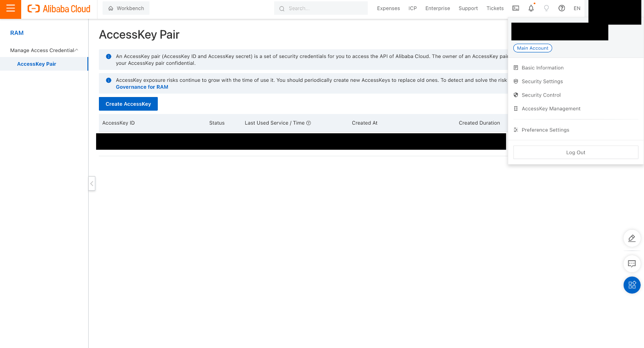Screen dimensions: 644x348
Task: Click the AccessKey Management key icon
Action: coord(516,109)
